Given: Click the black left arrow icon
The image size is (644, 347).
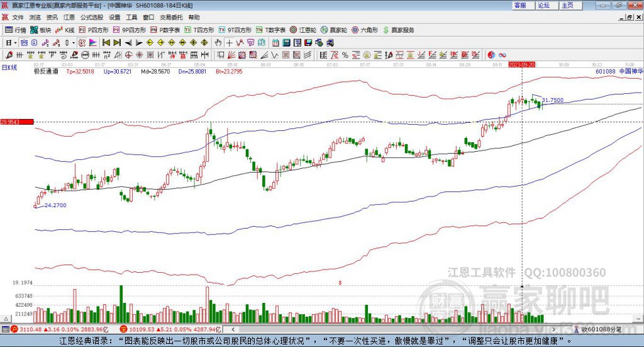Looking at the screenshot, I should point(128,43).
